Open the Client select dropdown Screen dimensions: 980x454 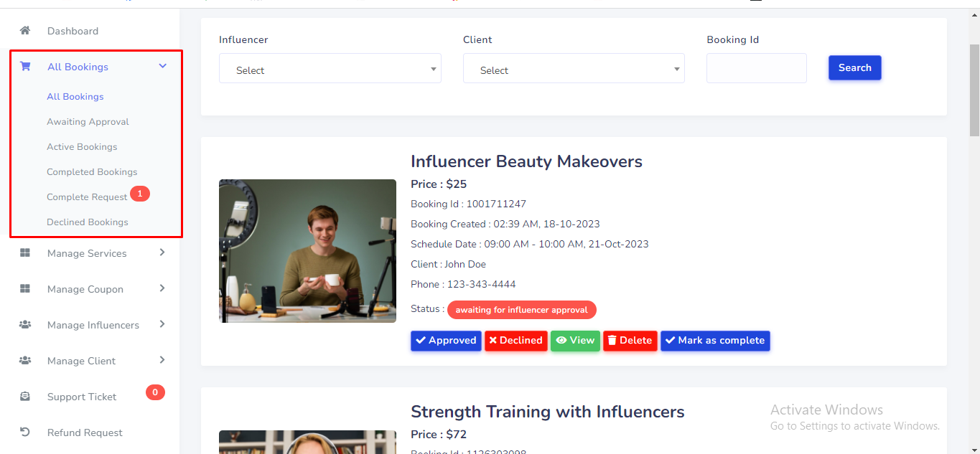[x=573, y=70]
